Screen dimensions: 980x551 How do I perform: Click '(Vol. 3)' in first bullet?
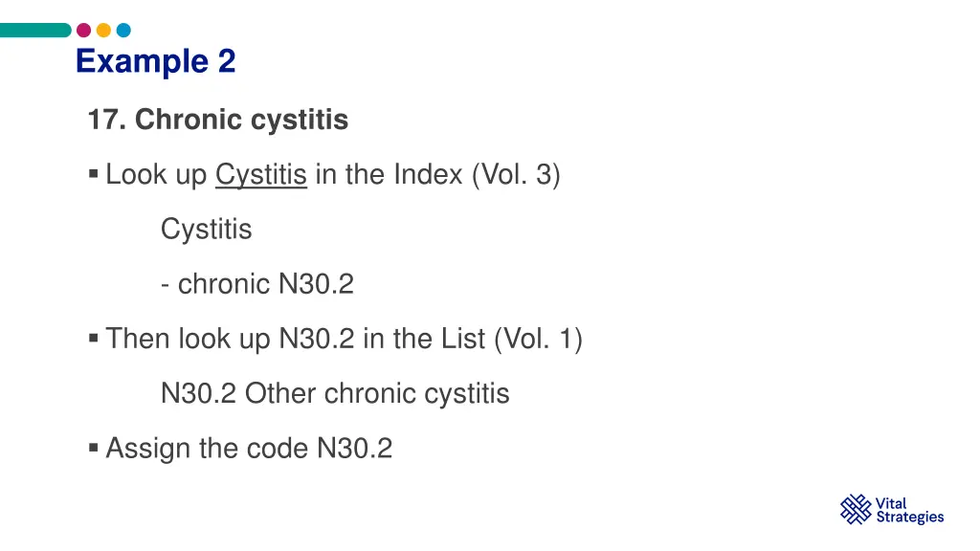[516, 175]
